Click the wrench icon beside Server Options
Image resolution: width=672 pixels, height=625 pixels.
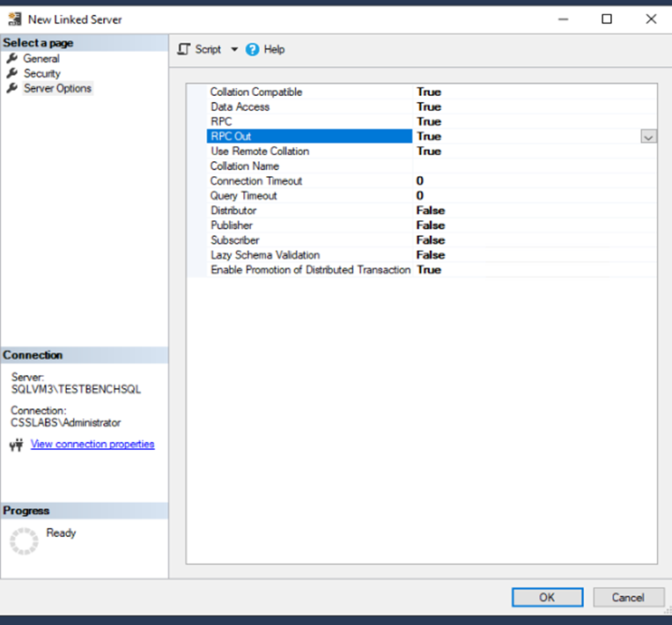tap(12, 88)
